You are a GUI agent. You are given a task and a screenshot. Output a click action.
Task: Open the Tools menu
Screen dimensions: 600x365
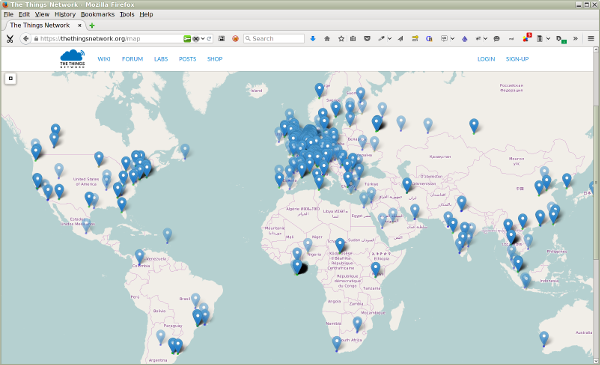(127, 14)
